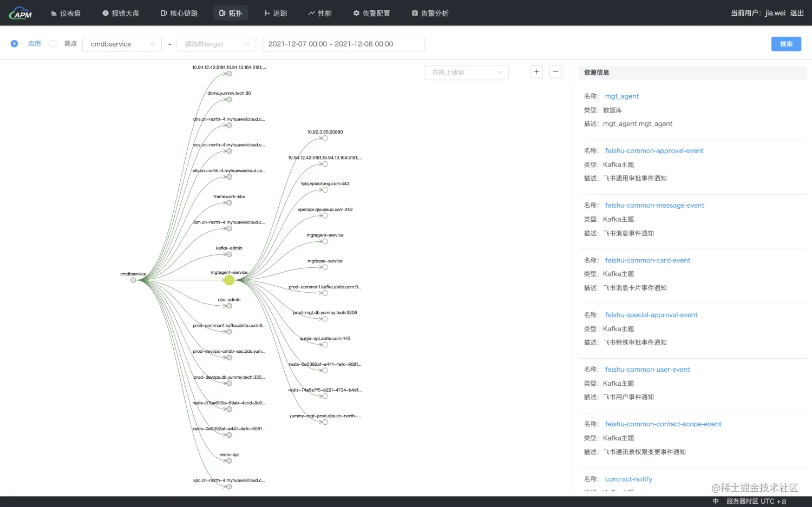
Task: Click the 搜索 search button
Action: click(x=786, y=44)
